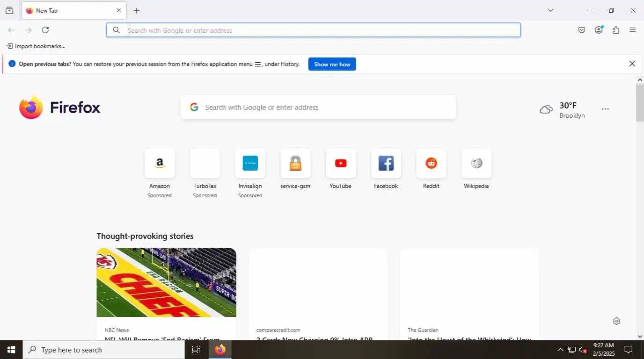Image resolution: width=644 pixels, height=359 pixels.
Task: Open a new tab with plus button
Action: (137, 10)
